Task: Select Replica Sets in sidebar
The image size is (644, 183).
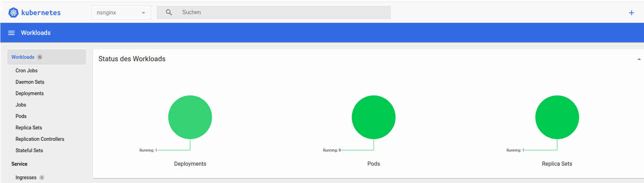Action: point(29,128)
